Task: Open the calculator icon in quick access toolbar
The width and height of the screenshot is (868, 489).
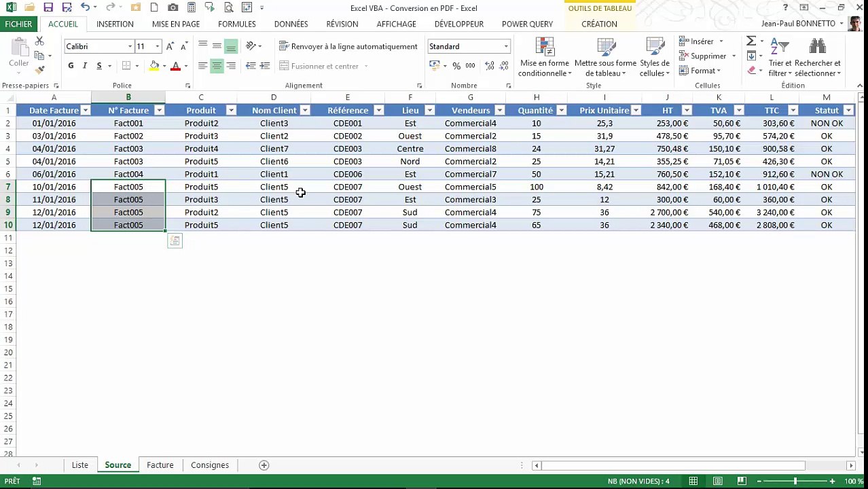Action: click(192, 7)
